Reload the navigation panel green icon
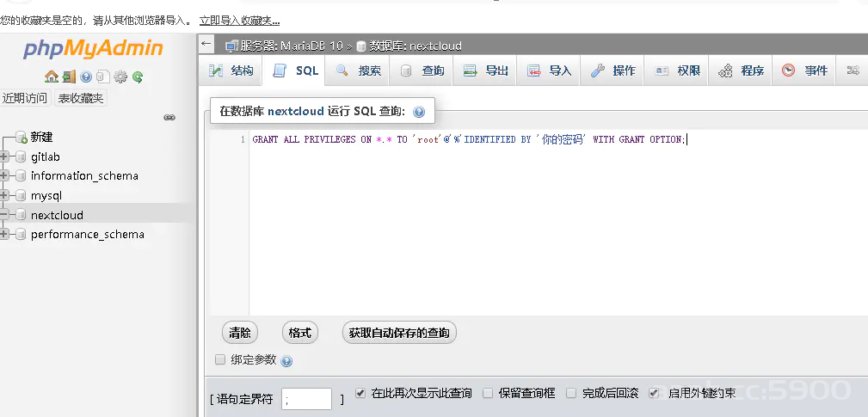This screenshot has height=417, width=868. tap(138, 77)
